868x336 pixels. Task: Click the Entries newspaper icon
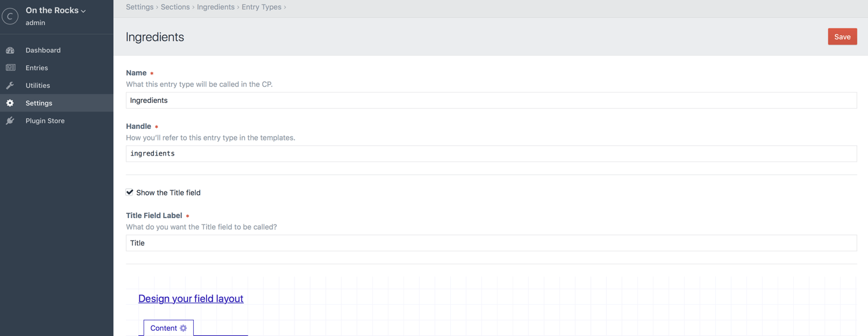[x=10, y=68]
